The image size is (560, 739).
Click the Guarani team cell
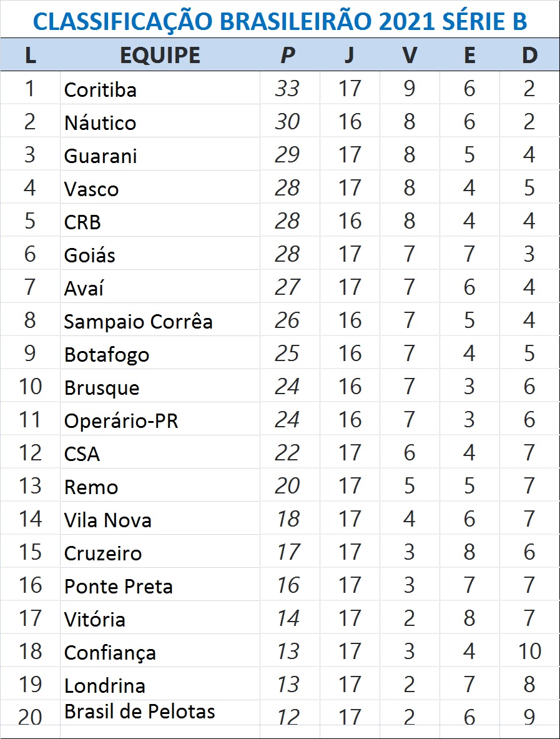coord(101,156)
